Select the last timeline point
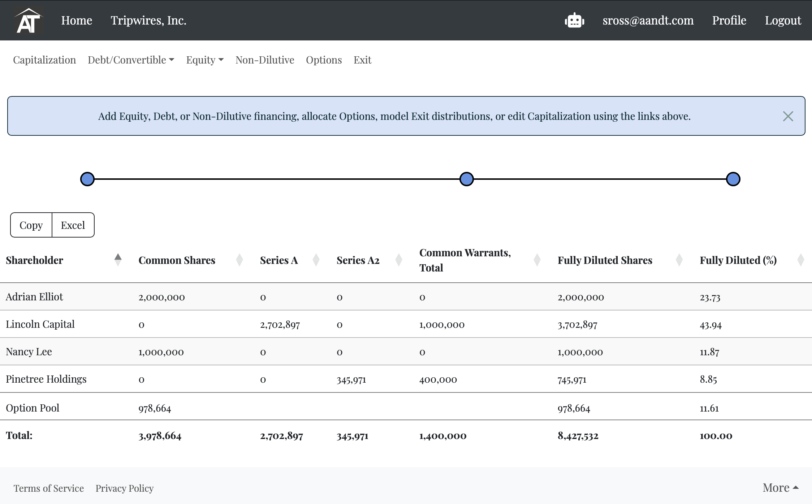The image size is (812, 504). click(x=733, y=179)
